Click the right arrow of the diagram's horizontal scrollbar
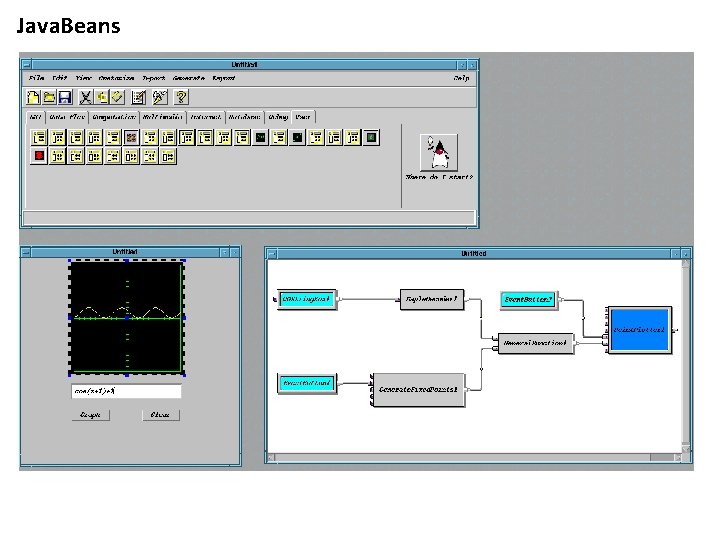 [678, 457]
